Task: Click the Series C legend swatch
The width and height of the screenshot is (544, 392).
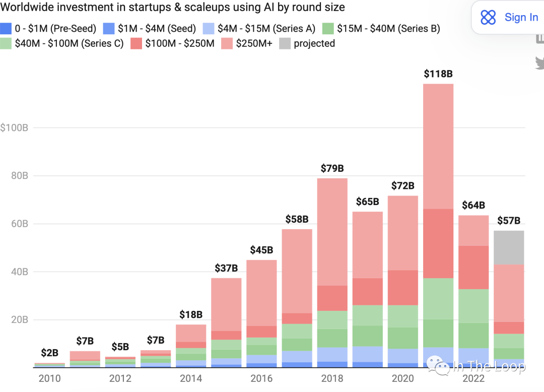Action: [6, 43]
